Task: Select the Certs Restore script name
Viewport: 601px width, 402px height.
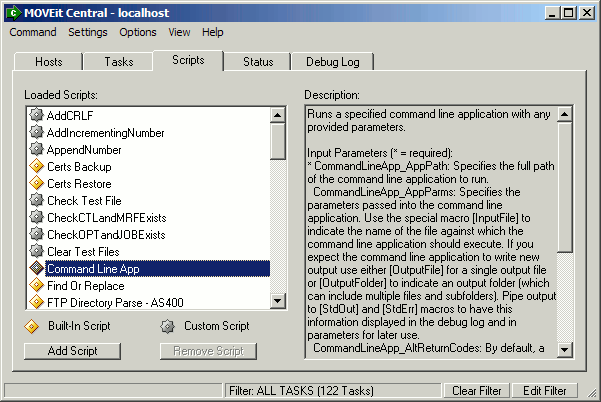Action: point(79,184)
